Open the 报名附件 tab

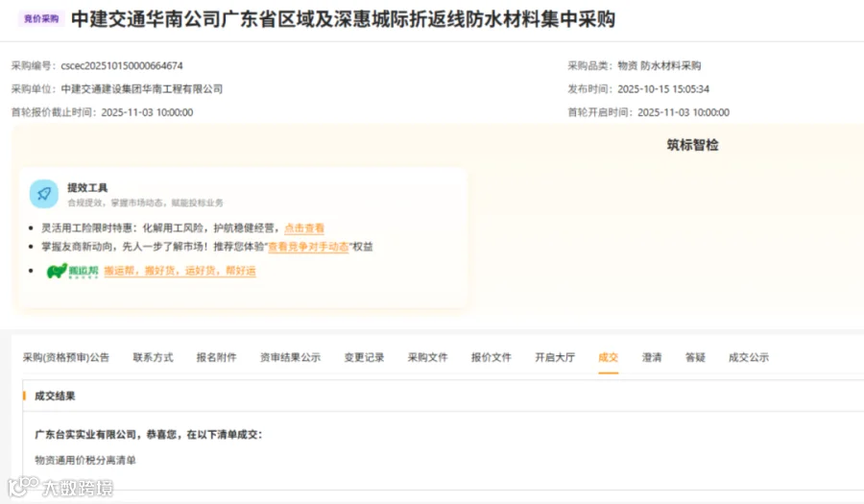coord(217,357)
